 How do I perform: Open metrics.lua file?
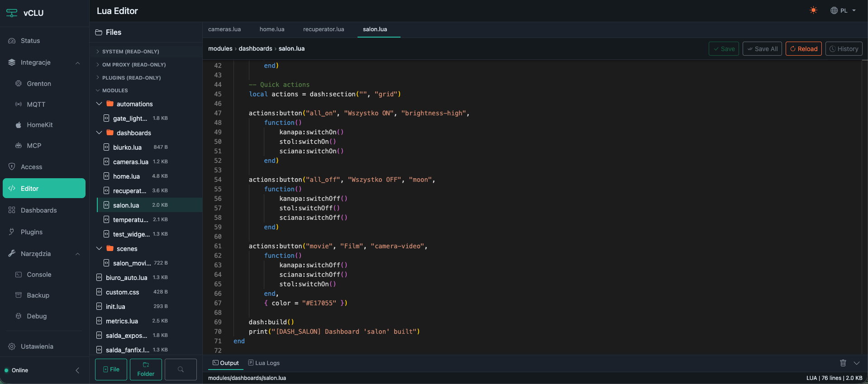[146, 321]
